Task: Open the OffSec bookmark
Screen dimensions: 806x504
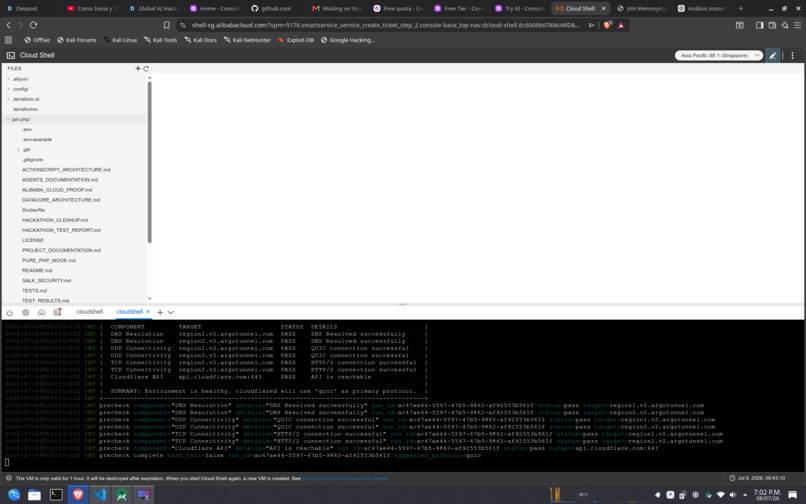Action: [x=37, y=40]
